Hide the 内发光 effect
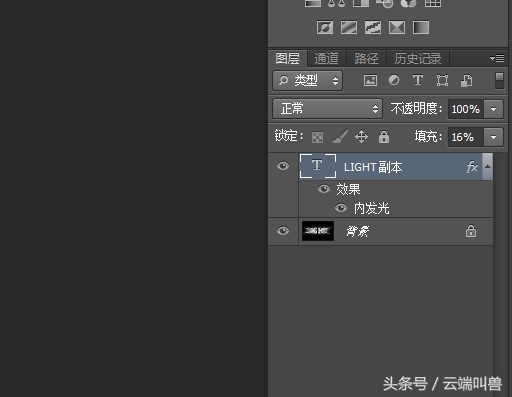 [x=341, y=208]
